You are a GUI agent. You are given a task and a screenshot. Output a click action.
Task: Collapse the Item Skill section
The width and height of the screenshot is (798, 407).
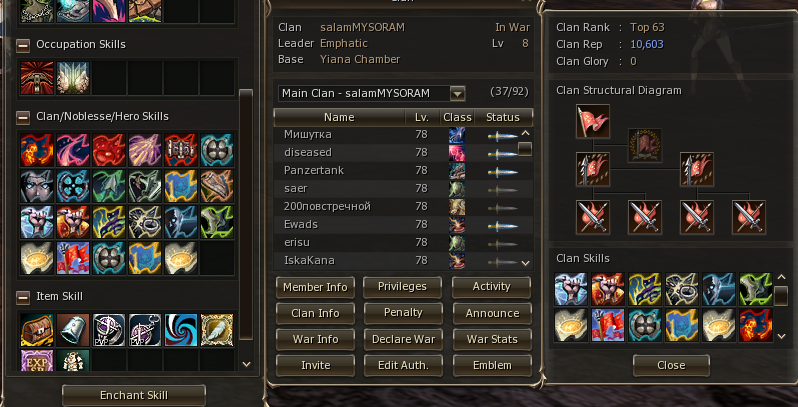click(23, 297)
